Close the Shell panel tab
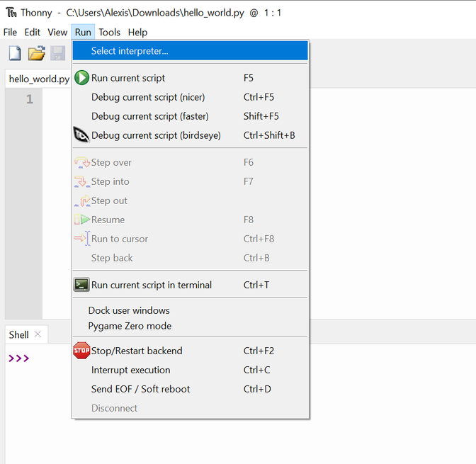This screenshot has width=476, height=464. coord(38,334)
